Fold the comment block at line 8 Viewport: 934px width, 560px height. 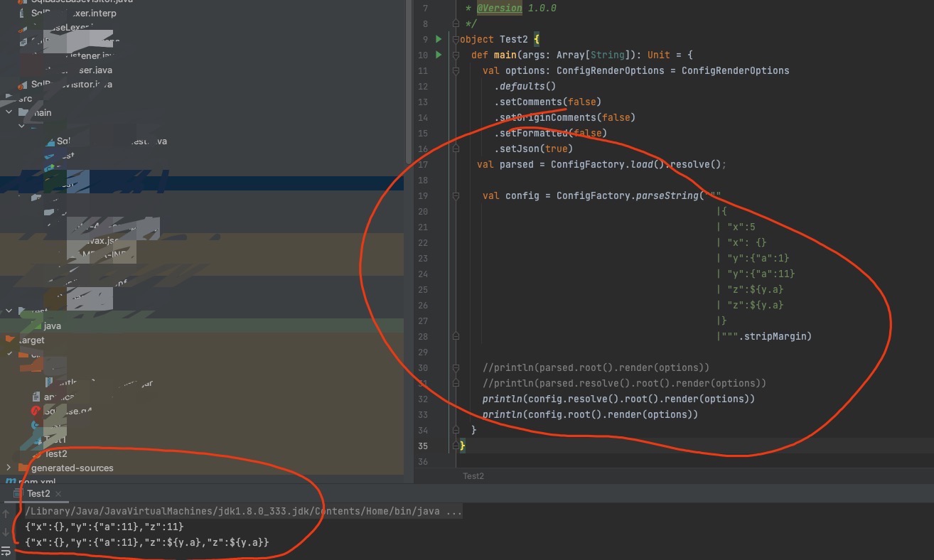point(456,23)
